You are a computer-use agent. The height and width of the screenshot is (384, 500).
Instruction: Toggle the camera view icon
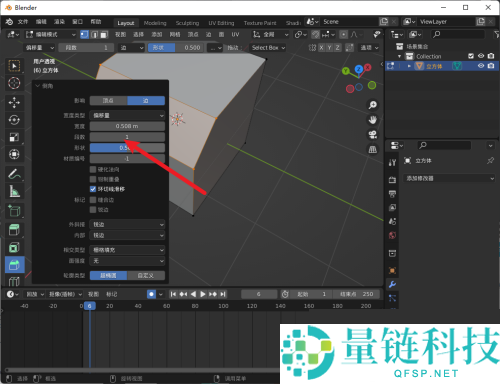pyautogui.click(x=372, y=135)
